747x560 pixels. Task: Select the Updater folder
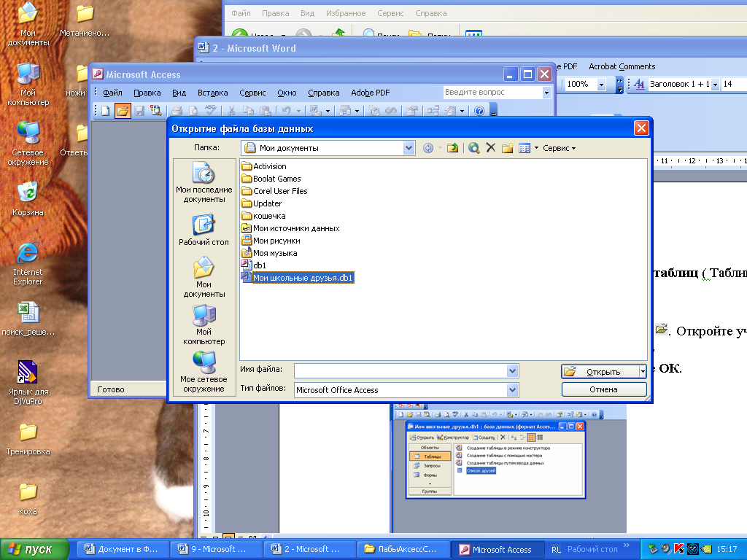[261, 203]
